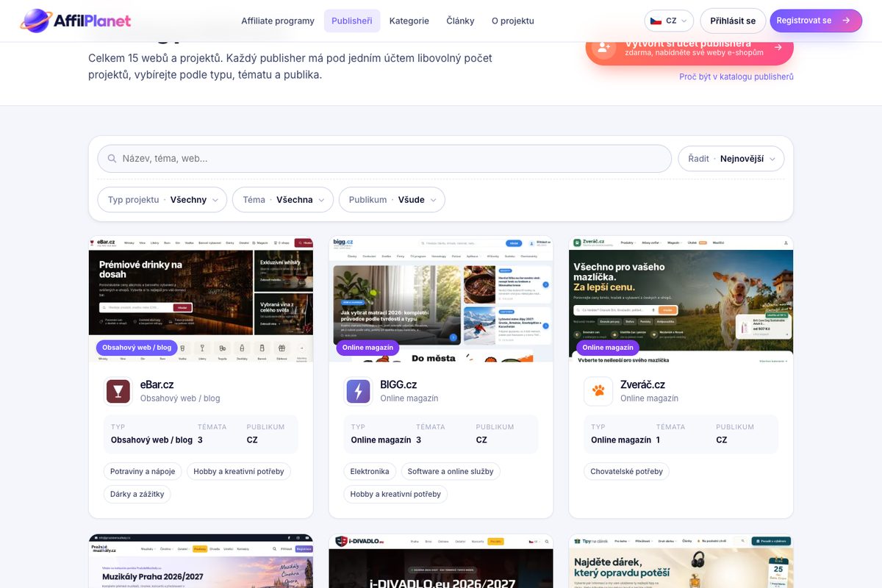Open the BIGG.cz website thumbnail
This screenshot has height=588, width=882.
pos(441,299)
